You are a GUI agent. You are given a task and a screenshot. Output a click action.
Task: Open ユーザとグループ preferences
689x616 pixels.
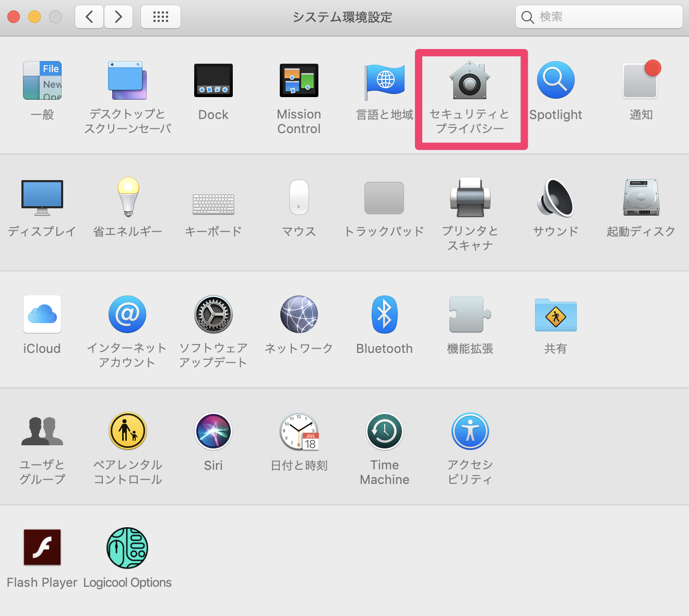tap(42, 431)
